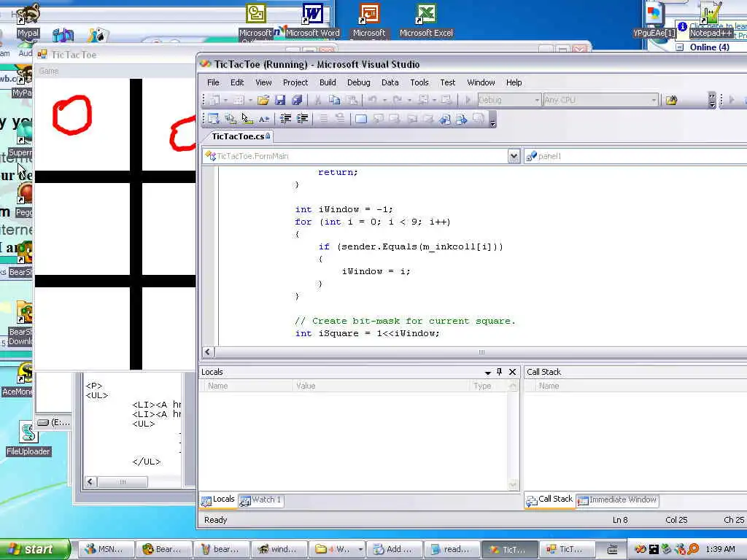
Task: Click the Display Word Completion icon
Action: 264,119
